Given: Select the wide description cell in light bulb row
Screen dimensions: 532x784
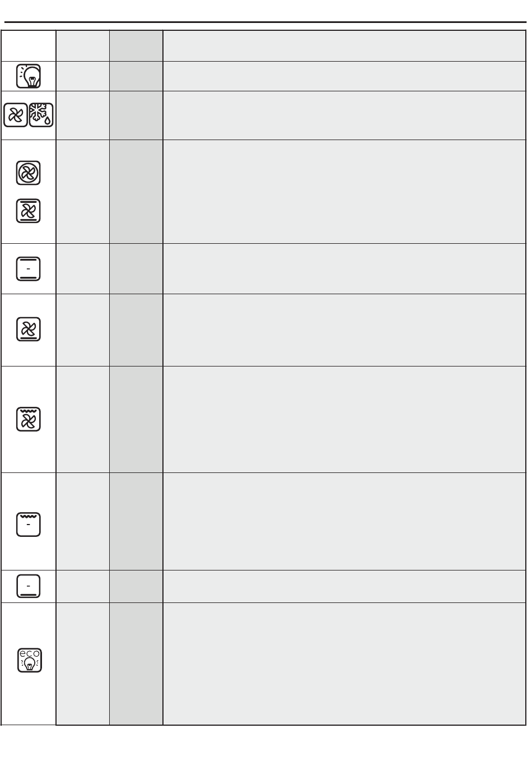Looking at the screenshot, I should pos(344,76).
